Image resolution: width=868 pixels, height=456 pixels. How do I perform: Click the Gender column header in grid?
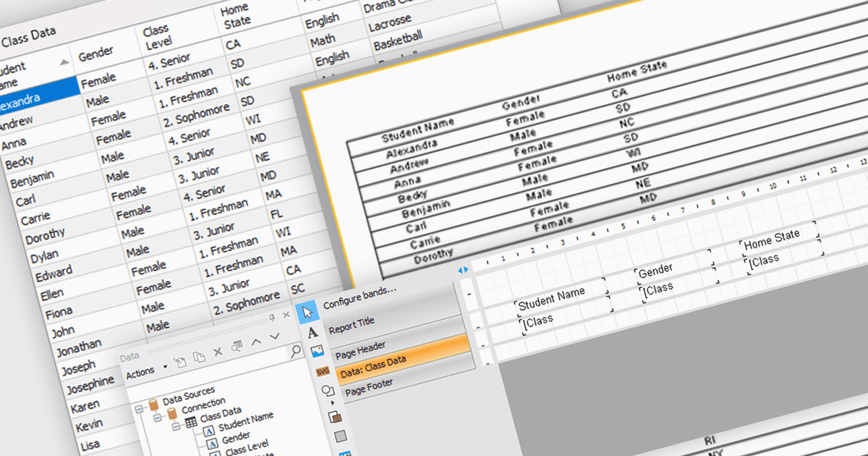(97, 54)
